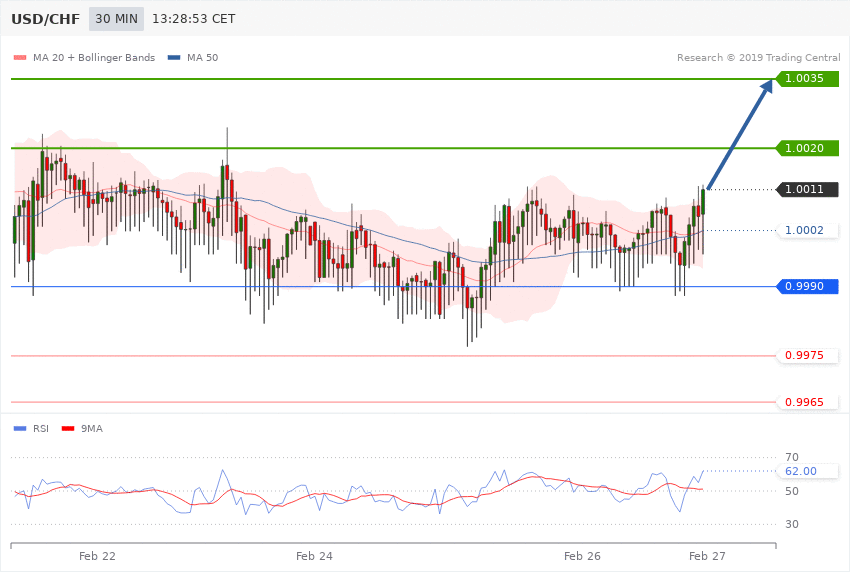Click the 9MA legend label
Screen dimensions: 850x576
(x=92, y=429)
